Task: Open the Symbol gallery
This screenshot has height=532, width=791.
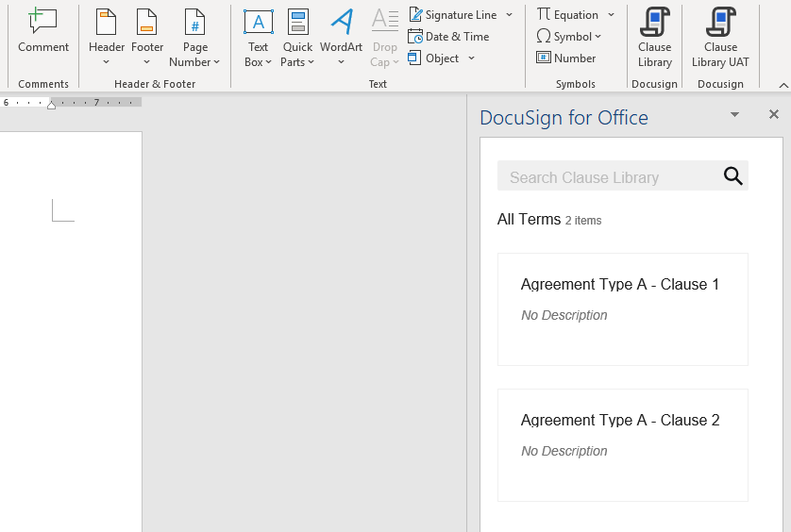Action: pyautogui.click(x=569, y=36)
